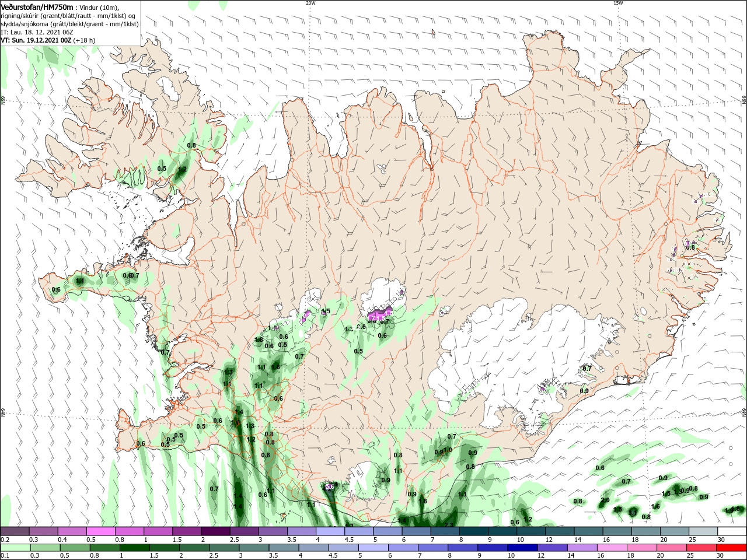Click the 'rigning/skúrir' description line
747x560 pixels.
pyautogui.click(x=69, y=16)
